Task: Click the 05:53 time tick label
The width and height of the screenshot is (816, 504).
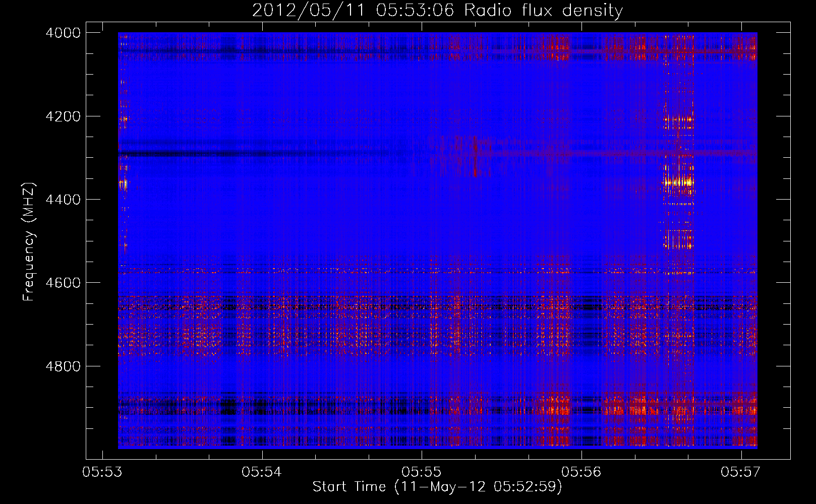Action: point(103,472)
